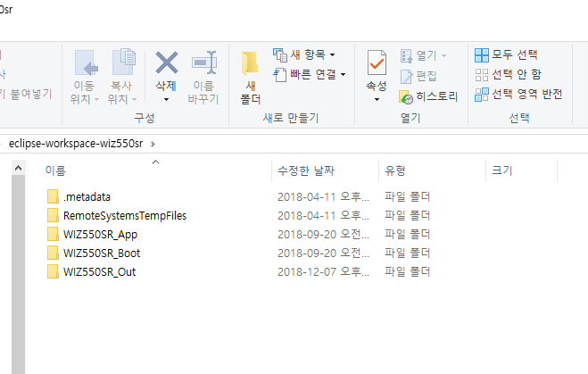Click 파일 폴더 type in WIZ550SR_Boot row
Viewport: 588px width, 374px height.
tap(407, 253)
